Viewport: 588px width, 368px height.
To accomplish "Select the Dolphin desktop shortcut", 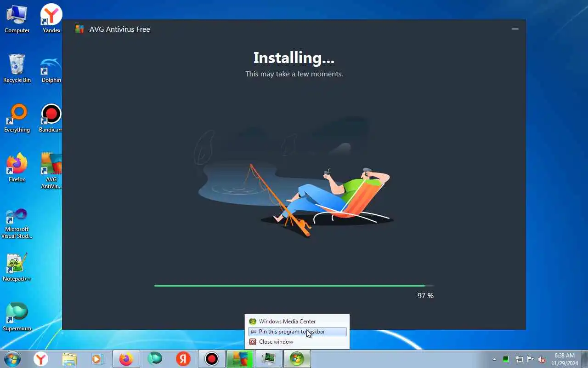I will [51, 69].
